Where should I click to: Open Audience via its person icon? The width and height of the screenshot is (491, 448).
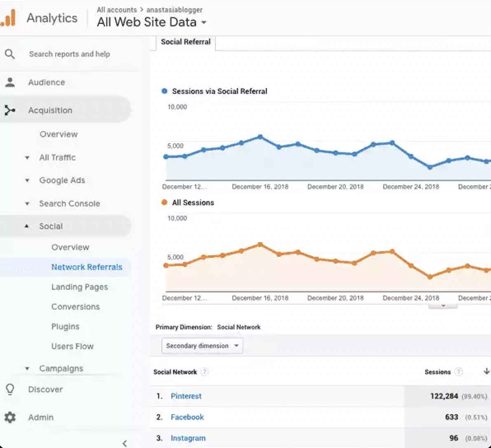pyautogui.click(x=10, y=82)
